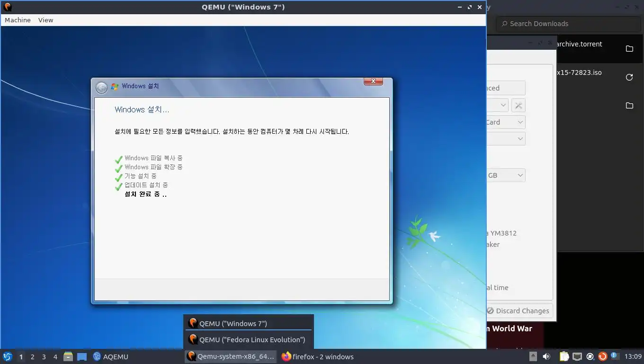Image resolution: width=644 pixels, height=364 pixels.
Task: Click the QEMU logo icon in the title bar
Action: pos(8,7)
